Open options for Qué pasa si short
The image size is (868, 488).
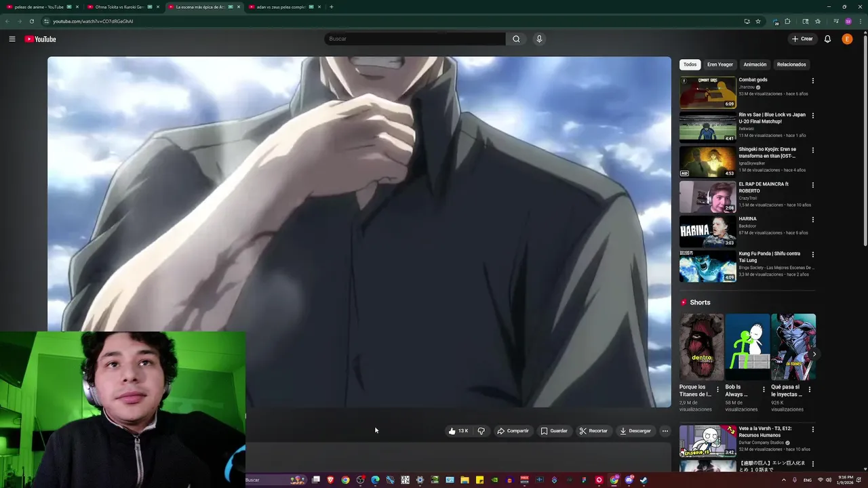click(x=809, y=390)
